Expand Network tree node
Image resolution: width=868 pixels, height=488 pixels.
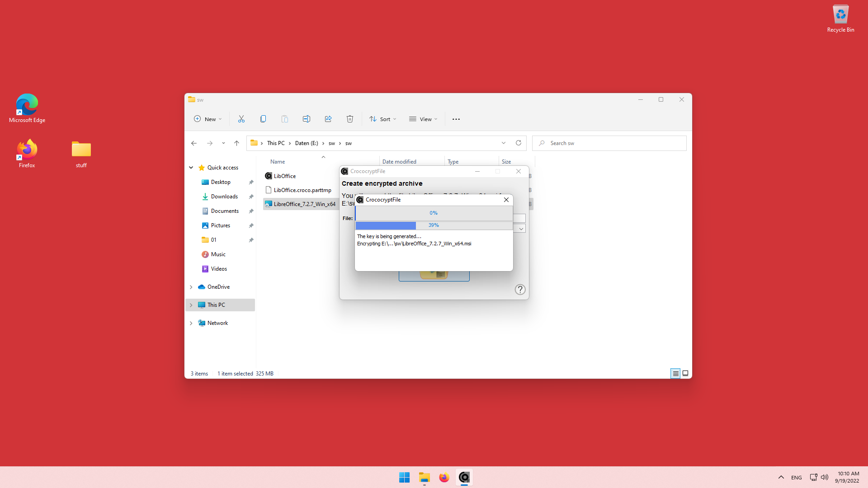click(191, 323)
